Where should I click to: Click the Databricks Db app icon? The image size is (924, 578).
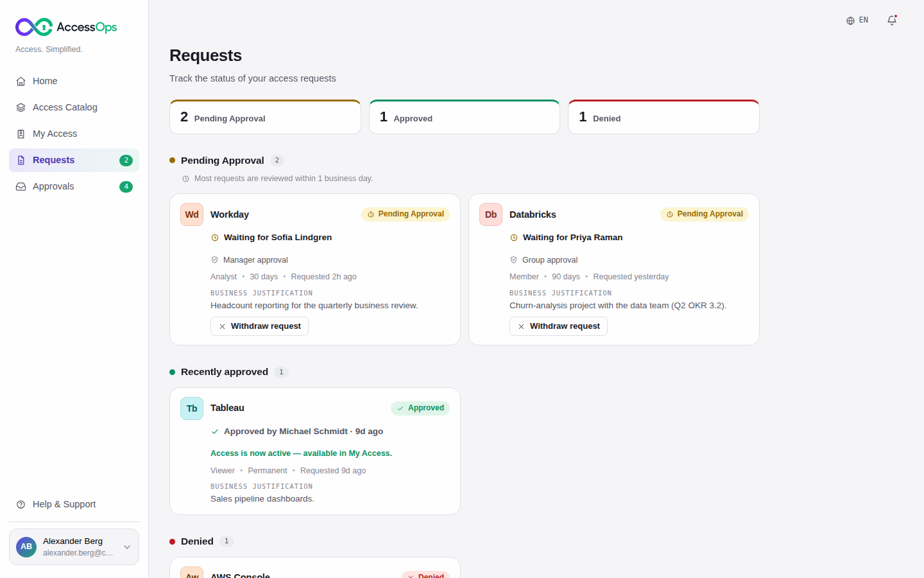491,215
